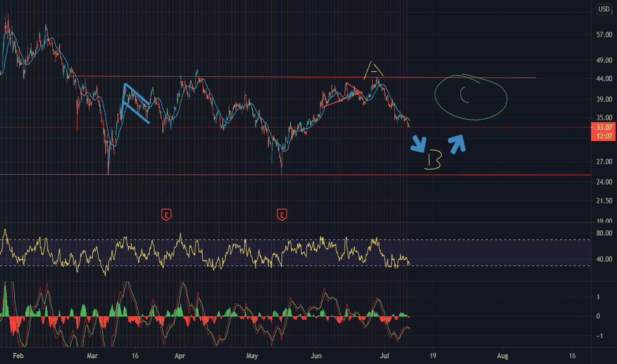Click the 57.00 price axis label
The height and width of the screenshot is (364, 617).
pyautogui.click(x=604, y=34)
